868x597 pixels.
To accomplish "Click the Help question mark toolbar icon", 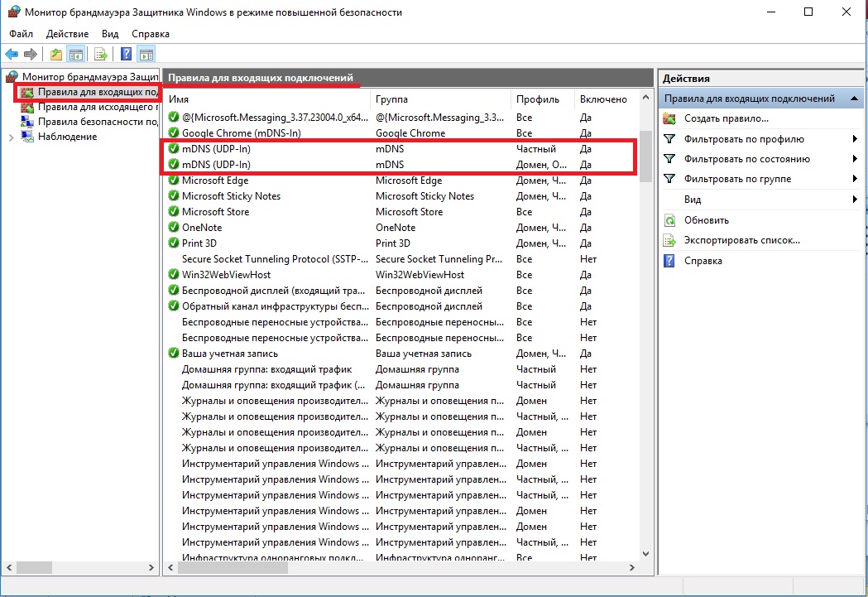I will point(127,55).
